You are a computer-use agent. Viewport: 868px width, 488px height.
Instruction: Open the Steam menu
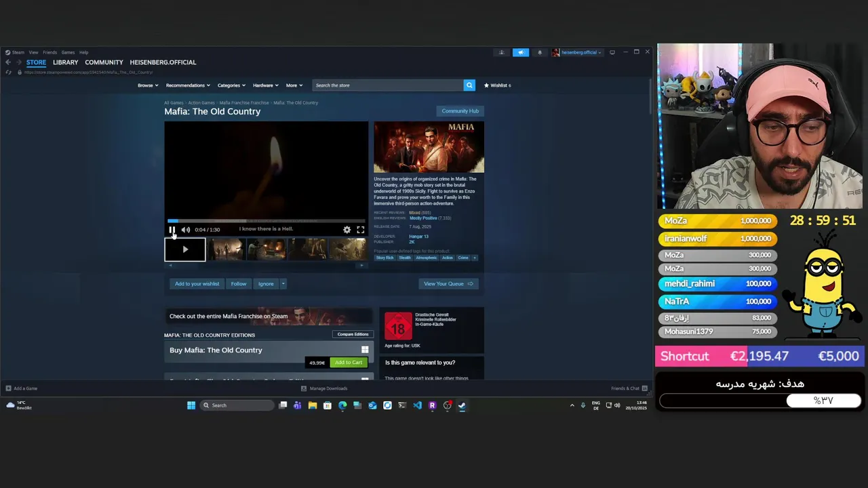pos(15,52)
